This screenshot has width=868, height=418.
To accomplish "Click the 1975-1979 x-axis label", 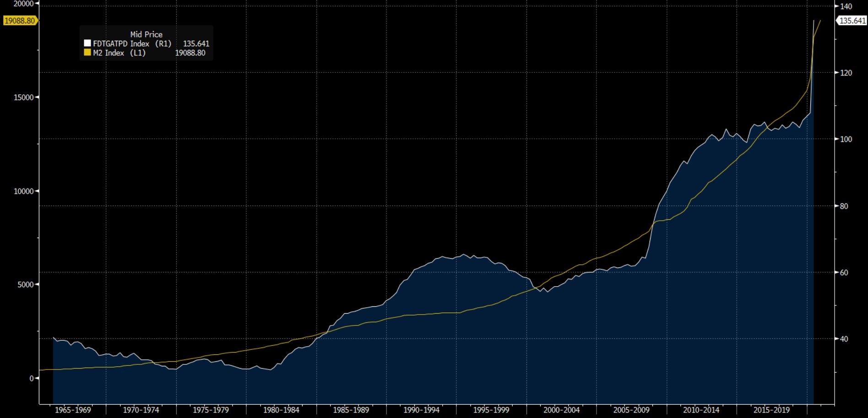I will pos(211,410).
